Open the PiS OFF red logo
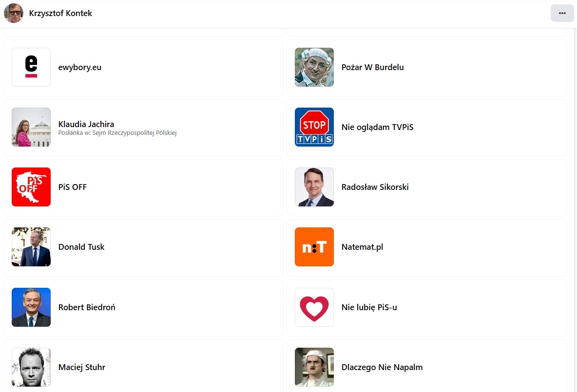Screen dimensions: 577x392 [31, 187]
